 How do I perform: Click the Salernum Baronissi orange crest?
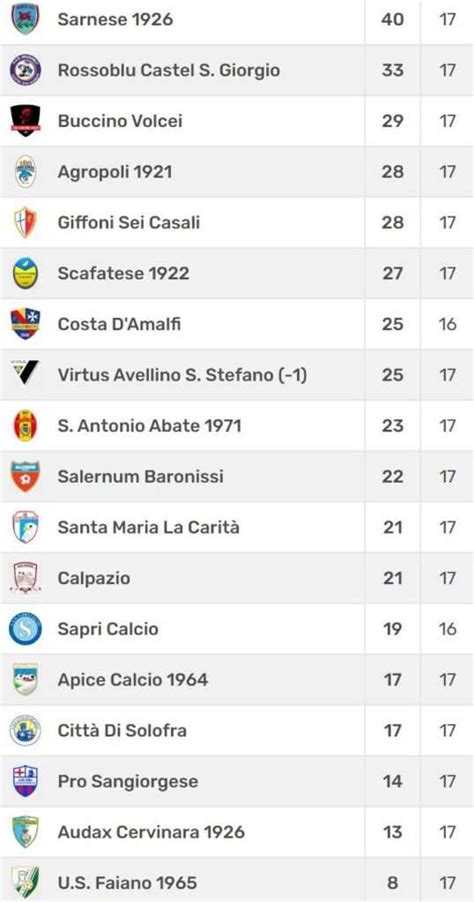[25, 476]
